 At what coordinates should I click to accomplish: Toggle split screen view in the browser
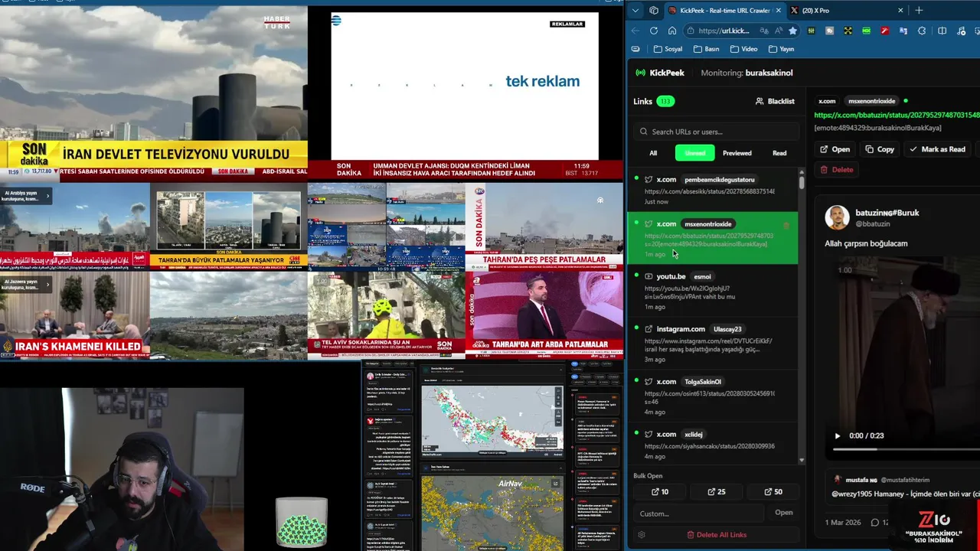pyautogui.click(x=942, y=31)
